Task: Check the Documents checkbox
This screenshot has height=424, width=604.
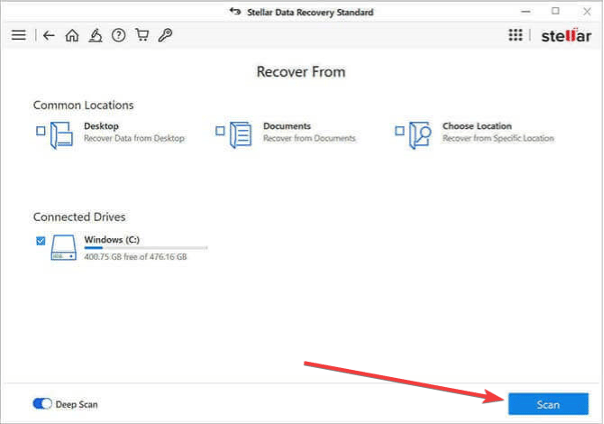Action: click(x=220, y=131)
